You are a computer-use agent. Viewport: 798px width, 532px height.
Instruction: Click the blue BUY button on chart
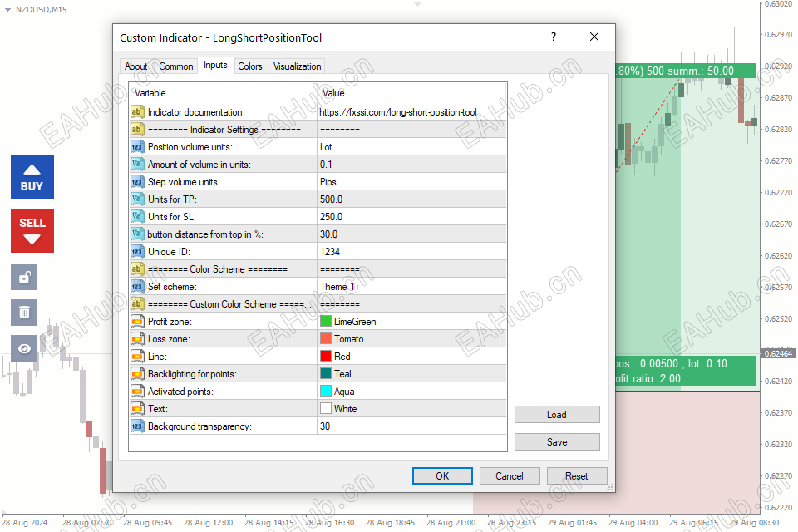(32, 177)
